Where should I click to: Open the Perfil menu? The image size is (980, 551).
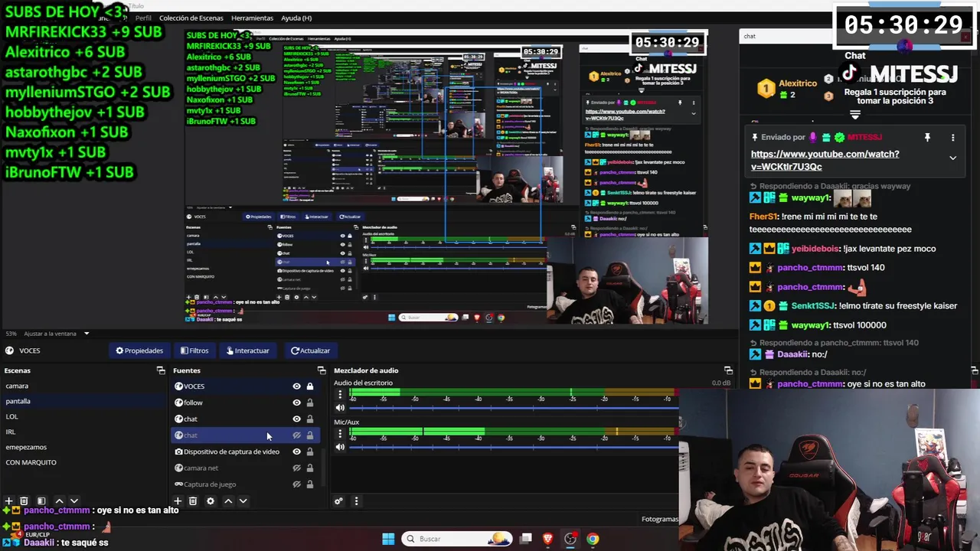[x=142, y=18]
